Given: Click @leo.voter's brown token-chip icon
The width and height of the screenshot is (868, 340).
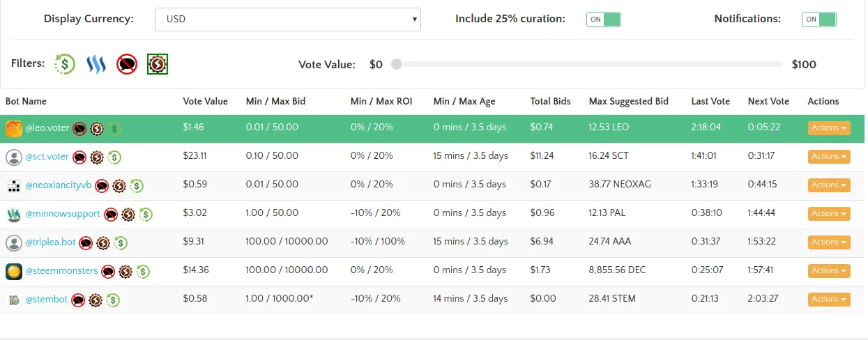Looking at the screenshot, I should 97,128.
